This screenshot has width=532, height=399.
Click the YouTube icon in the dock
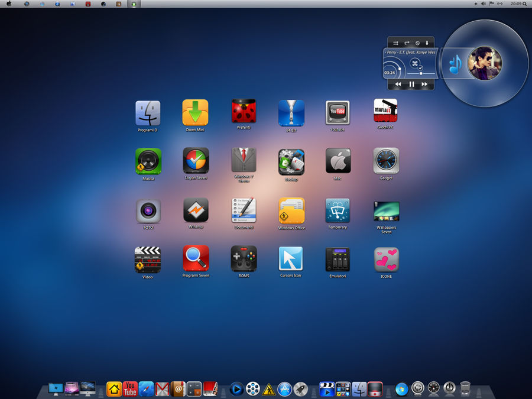(130, 388)
